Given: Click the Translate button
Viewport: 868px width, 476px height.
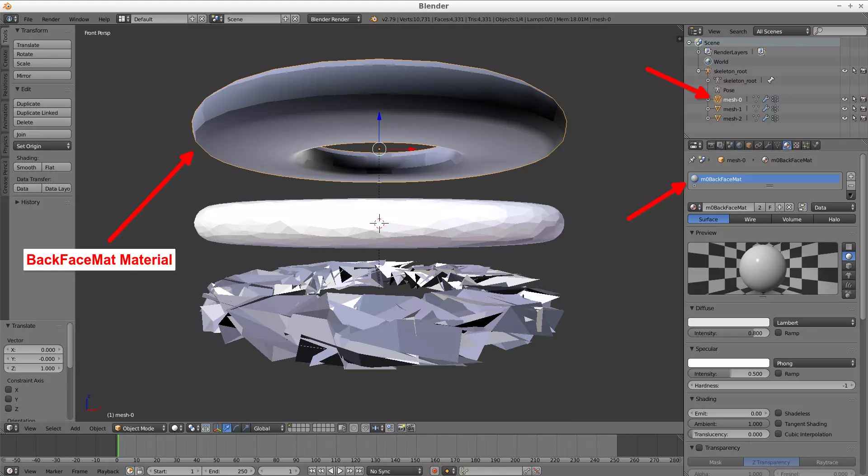Looking at the screenshot, I should pos(42,45).
